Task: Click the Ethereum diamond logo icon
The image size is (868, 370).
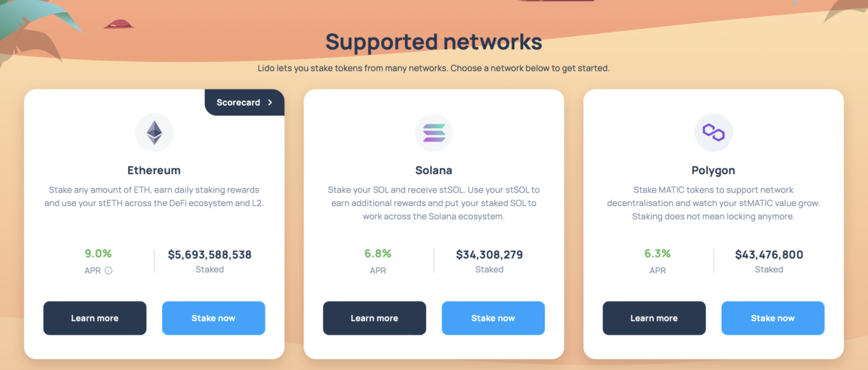Action: 154,132
